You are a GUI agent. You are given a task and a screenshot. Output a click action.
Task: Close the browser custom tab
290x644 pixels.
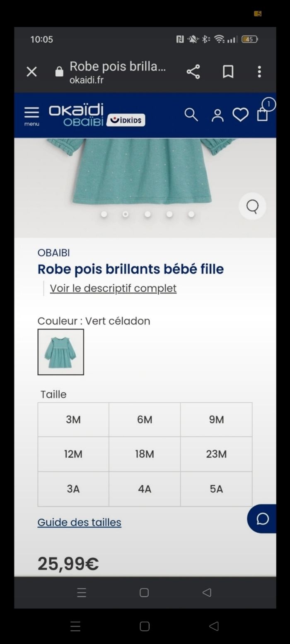(x=31, y=72)
